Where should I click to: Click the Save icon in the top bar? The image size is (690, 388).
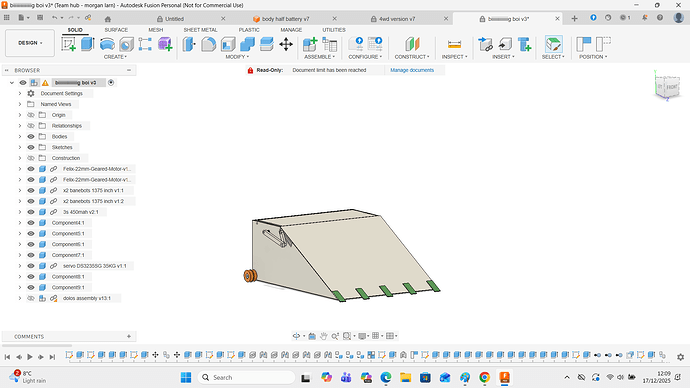[x=40, y=18]
